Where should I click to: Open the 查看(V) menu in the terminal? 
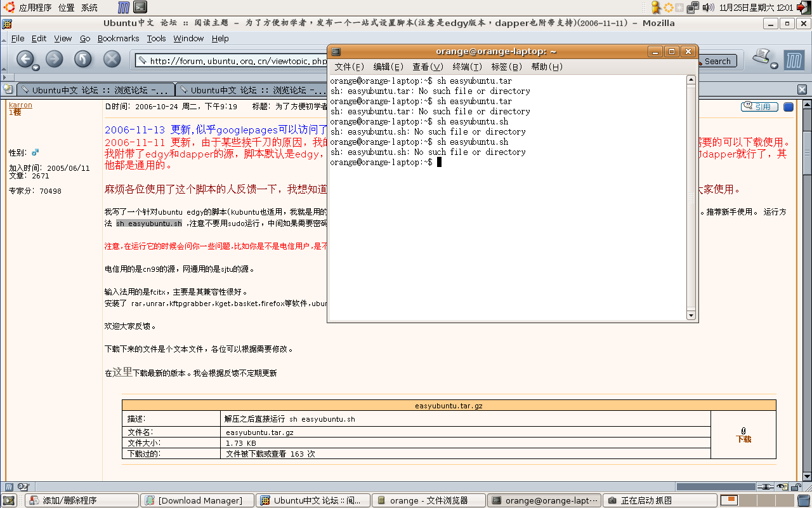click(428, 67)
